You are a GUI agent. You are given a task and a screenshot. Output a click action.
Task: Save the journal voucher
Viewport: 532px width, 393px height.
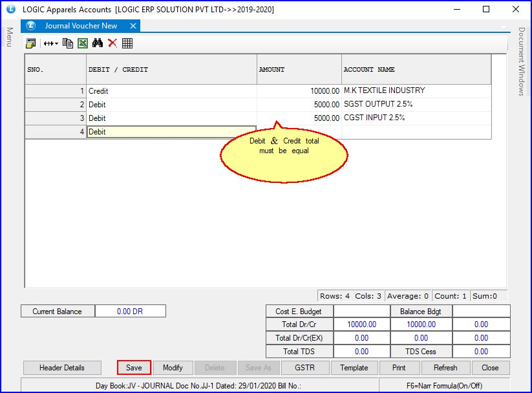(x=134, y=368)
